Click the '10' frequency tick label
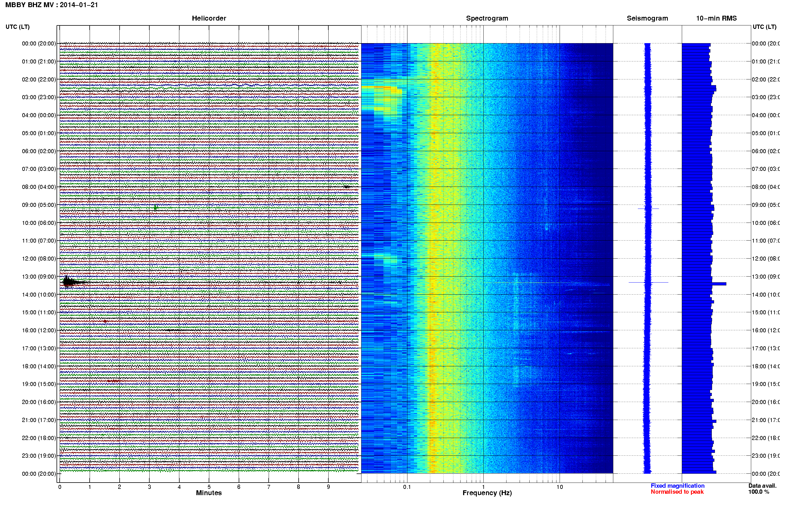The image size is (812, 508). [x=560, y=487]
